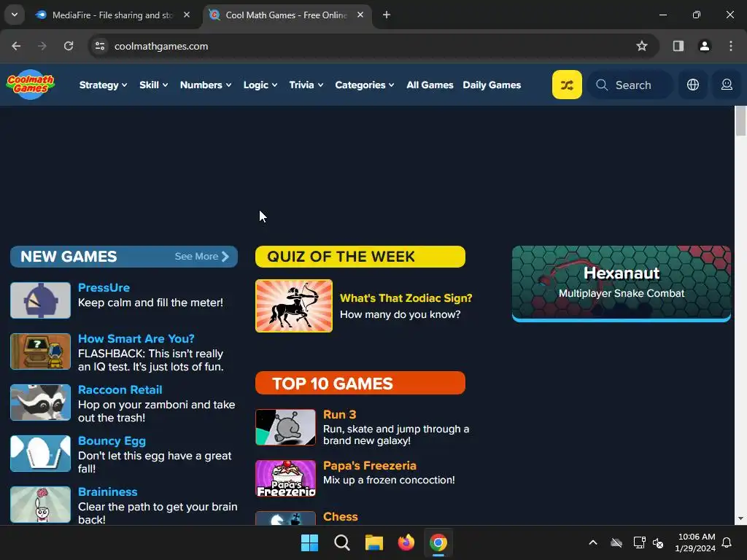747x560 pixels.
Task: Go back to the previous page
Action: tap(16, 46)
